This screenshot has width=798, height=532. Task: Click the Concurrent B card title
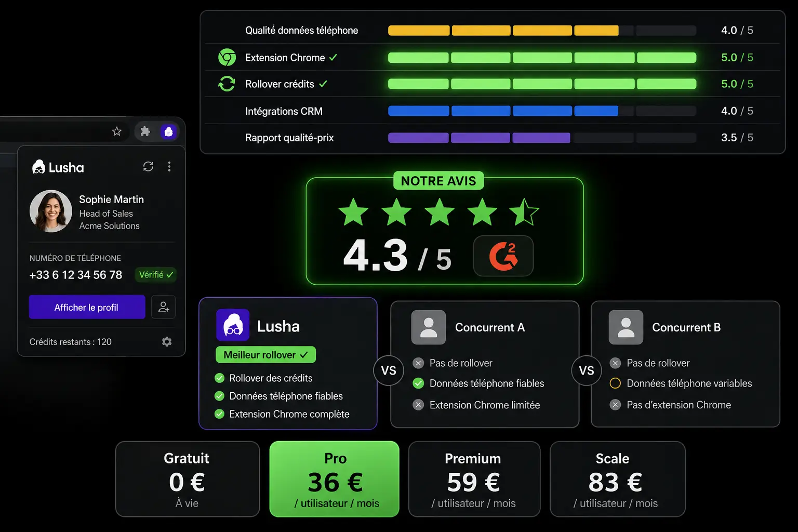(686, 327)
